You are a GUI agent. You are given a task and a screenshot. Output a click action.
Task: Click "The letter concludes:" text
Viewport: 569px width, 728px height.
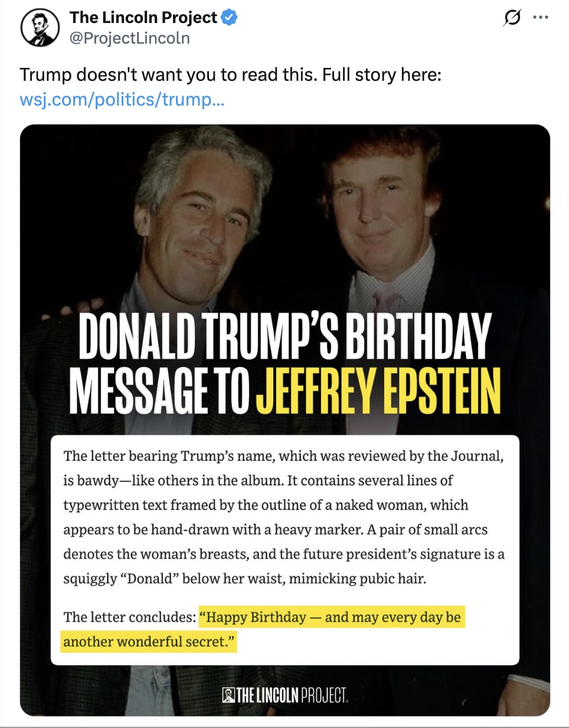[x=129, y=617]
